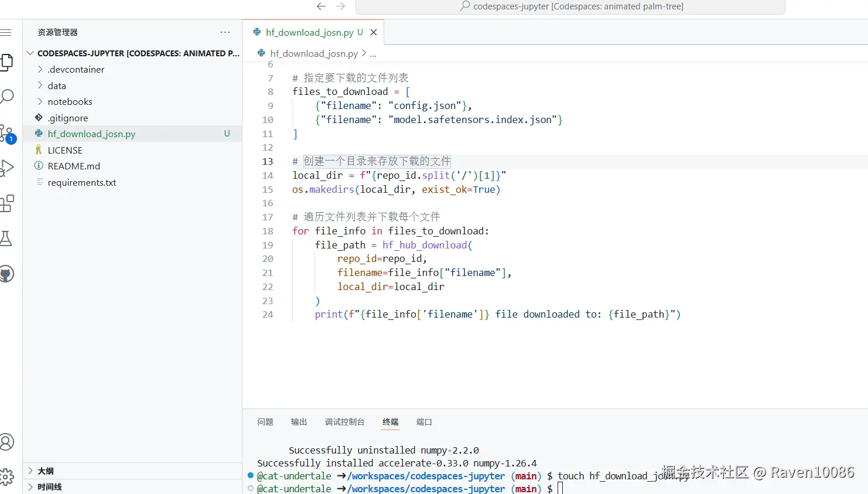Collapse the CODESPACES-JUPYTER root folder
The width and height of the screenshot is (868, 494).
tap(134, 53)
